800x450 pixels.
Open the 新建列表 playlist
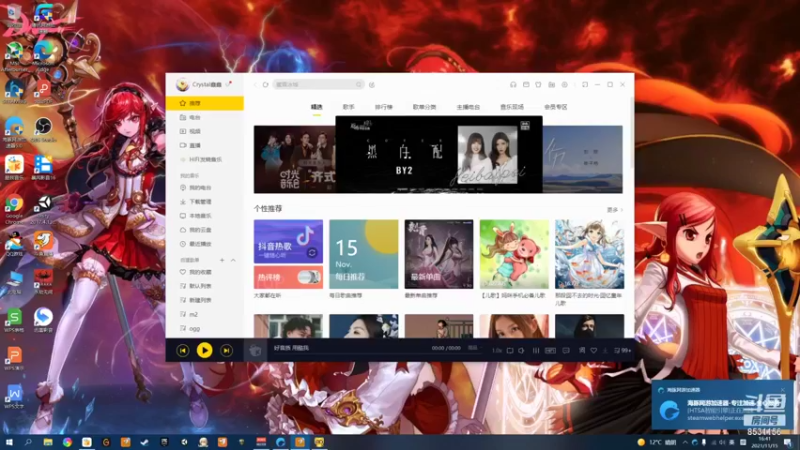tap(205, 300)
